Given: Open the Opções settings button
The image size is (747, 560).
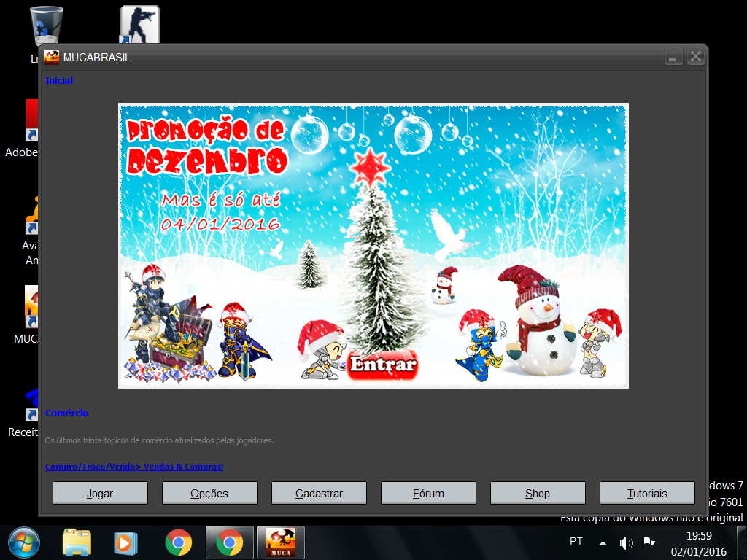Looking at the screenshot, I should 209,493.
